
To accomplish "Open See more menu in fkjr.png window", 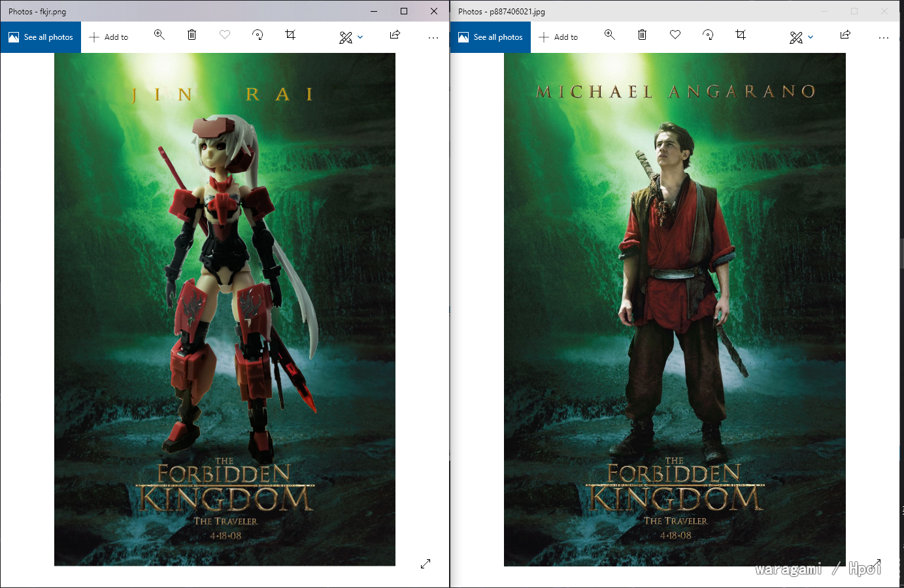I will 433,38.
